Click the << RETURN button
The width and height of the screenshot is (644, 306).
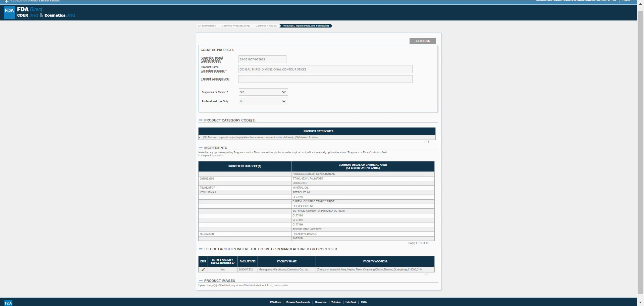tap(423, 41)
